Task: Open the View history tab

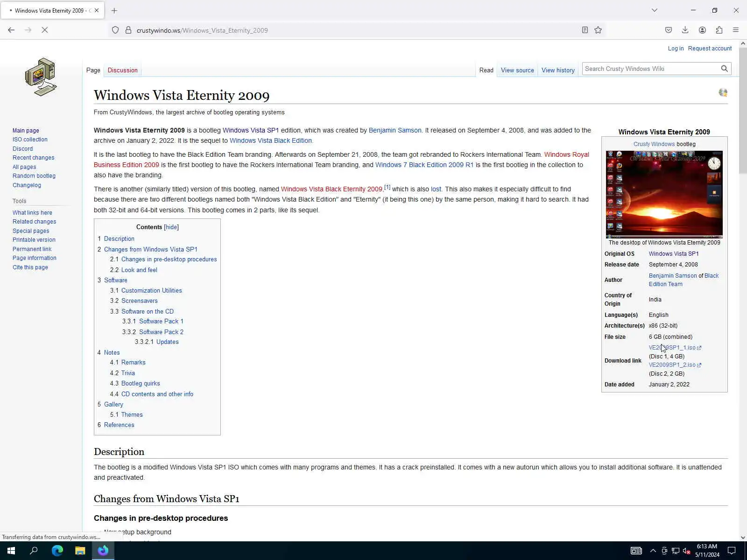Action: coord(558,70)
